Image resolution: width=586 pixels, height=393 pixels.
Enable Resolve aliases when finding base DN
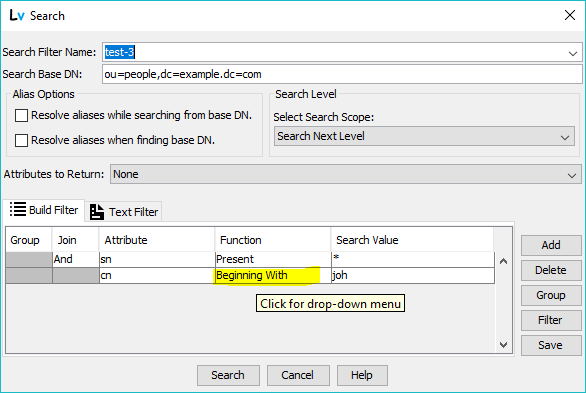pos(21,140)
